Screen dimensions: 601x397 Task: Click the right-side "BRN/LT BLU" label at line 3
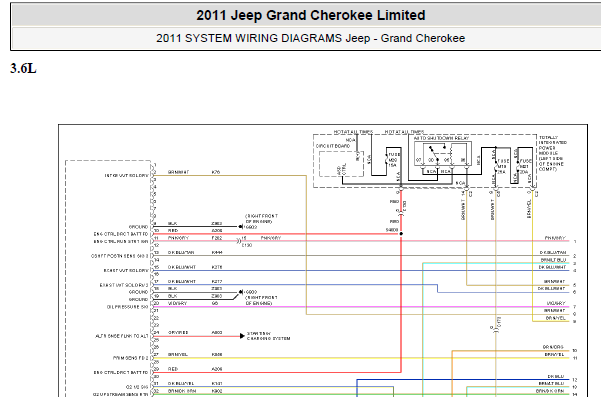point(553,260)
